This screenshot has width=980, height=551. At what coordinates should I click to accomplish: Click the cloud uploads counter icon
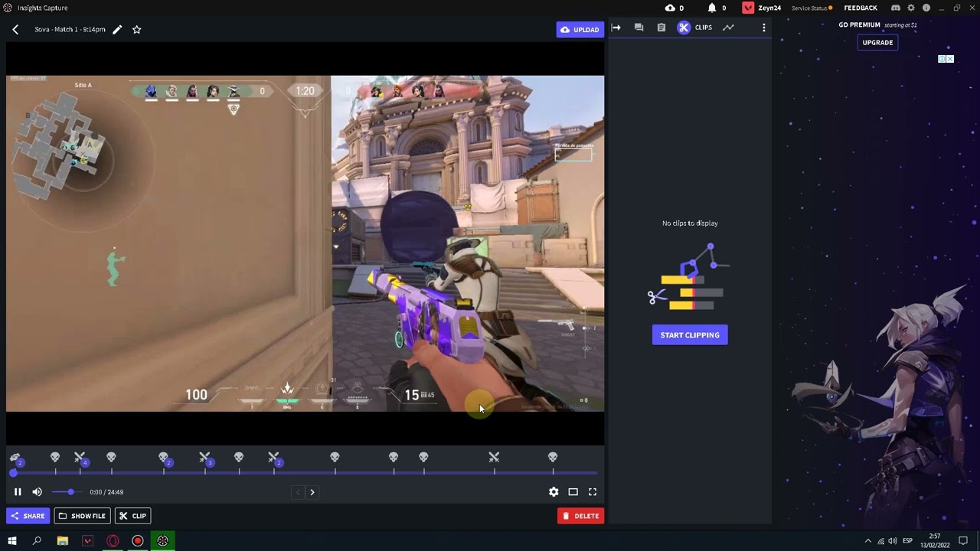pos(670,8)
